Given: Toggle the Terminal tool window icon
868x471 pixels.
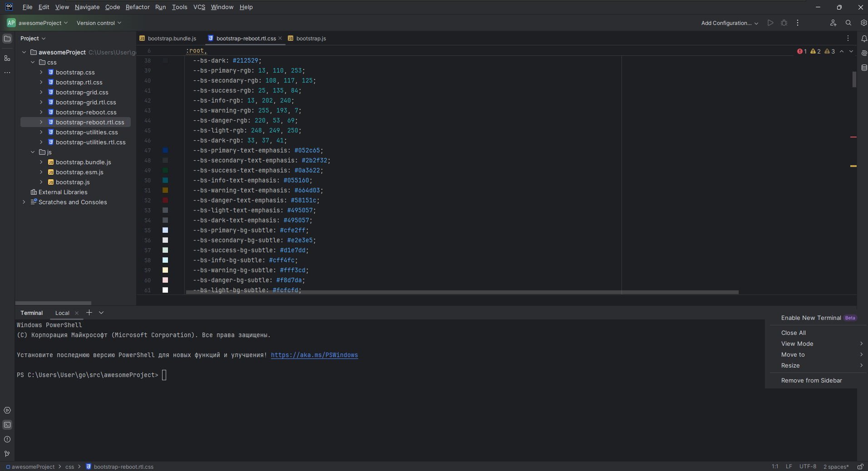Looking at the screenshot, I should pyautogui.click(x=7, y=425).
